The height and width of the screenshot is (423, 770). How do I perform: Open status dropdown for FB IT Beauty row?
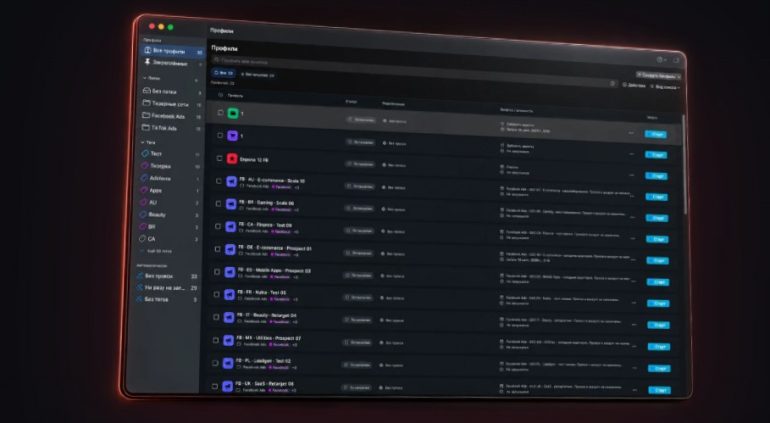pyautogui.click(x=358, y=320)
